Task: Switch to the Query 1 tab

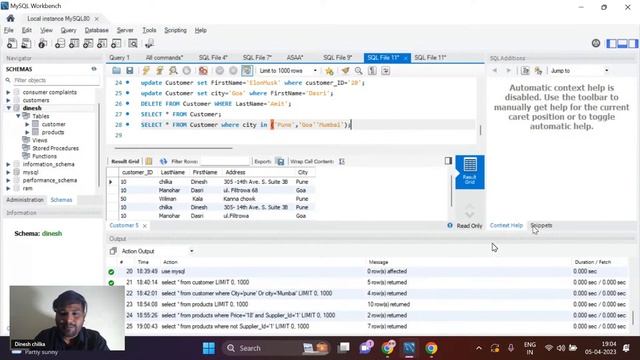Action: (x=119, y=58)
